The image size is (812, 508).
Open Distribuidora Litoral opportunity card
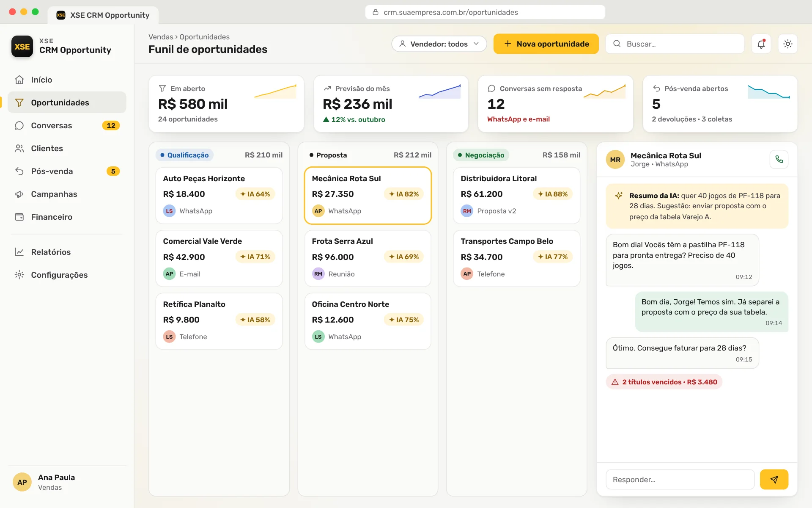point(517,195)
